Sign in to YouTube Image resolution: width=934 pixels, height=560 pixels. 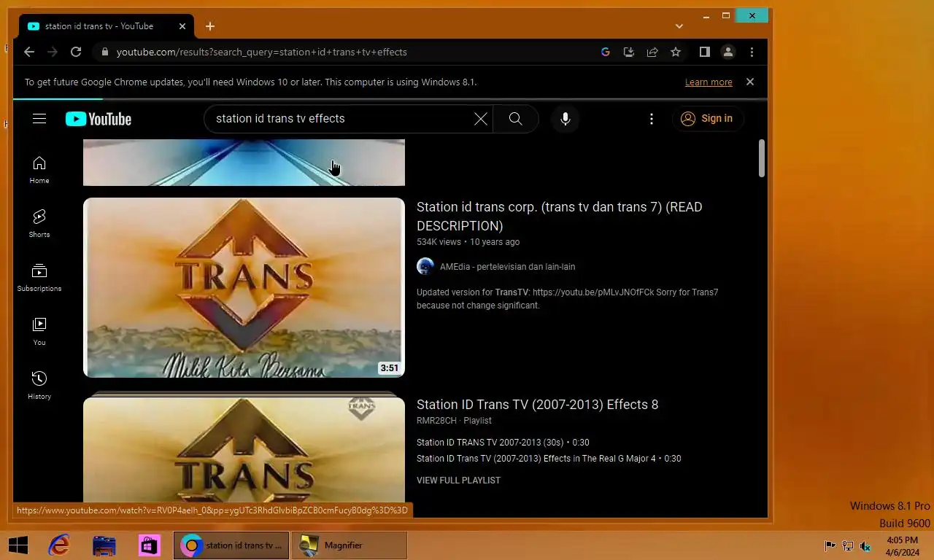(x=707, y=119)
